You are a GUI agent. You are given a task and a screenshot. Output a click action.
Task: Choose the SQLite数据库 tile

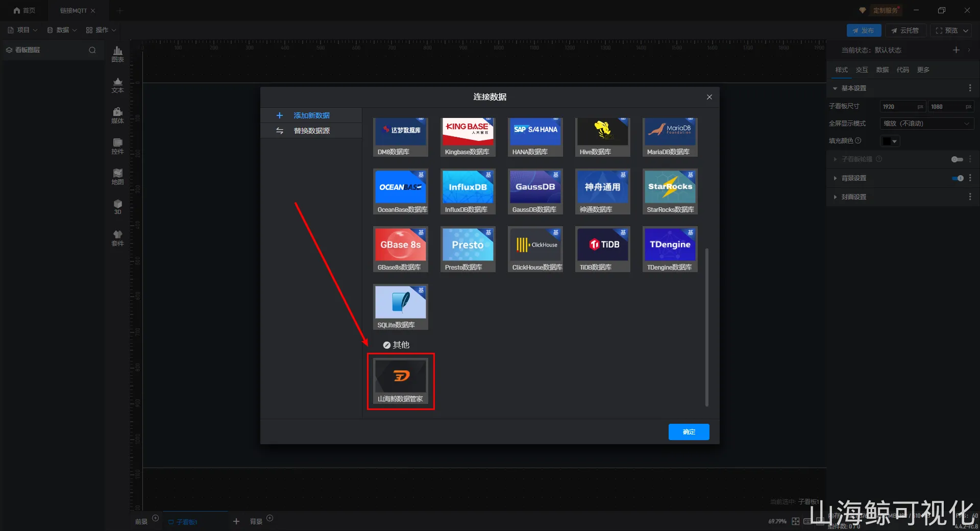point(401,307)
